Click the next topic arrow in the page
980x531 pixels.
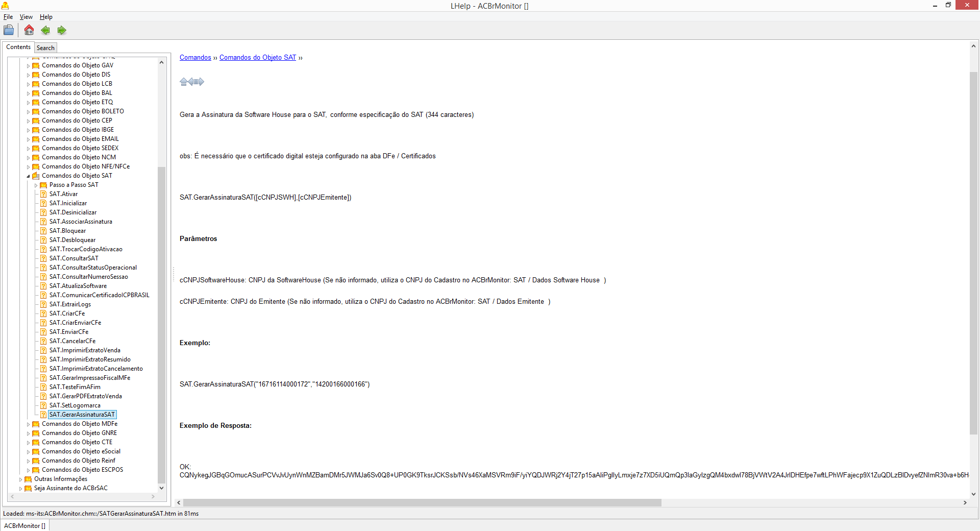click(x=200, y=82)
